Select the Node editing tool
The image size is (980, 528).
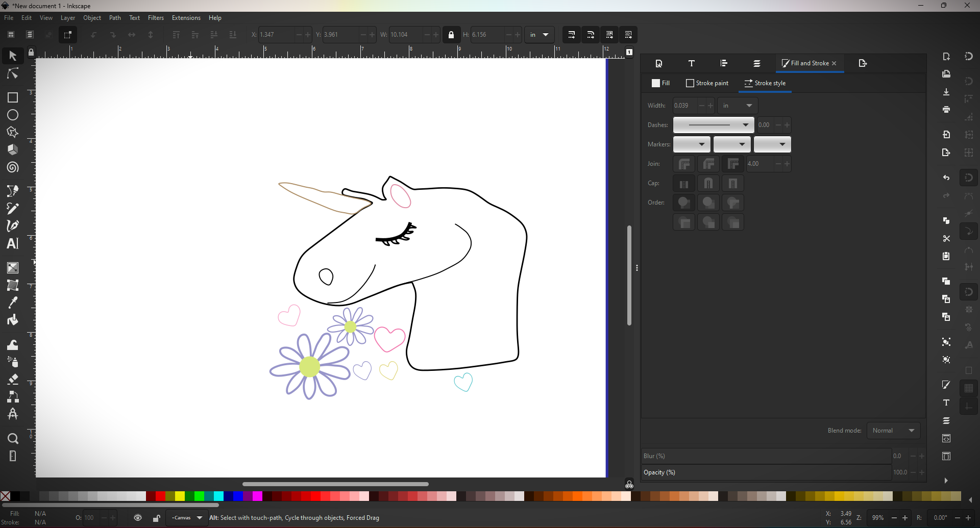pyautogui.click(x=13, y=74)
